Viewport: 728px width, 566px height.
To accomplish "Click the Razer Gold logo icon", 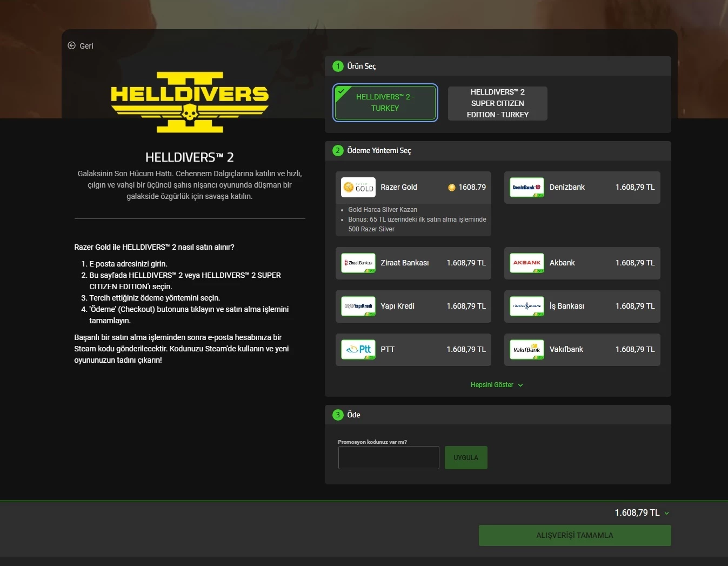I will tap(358, 188).
